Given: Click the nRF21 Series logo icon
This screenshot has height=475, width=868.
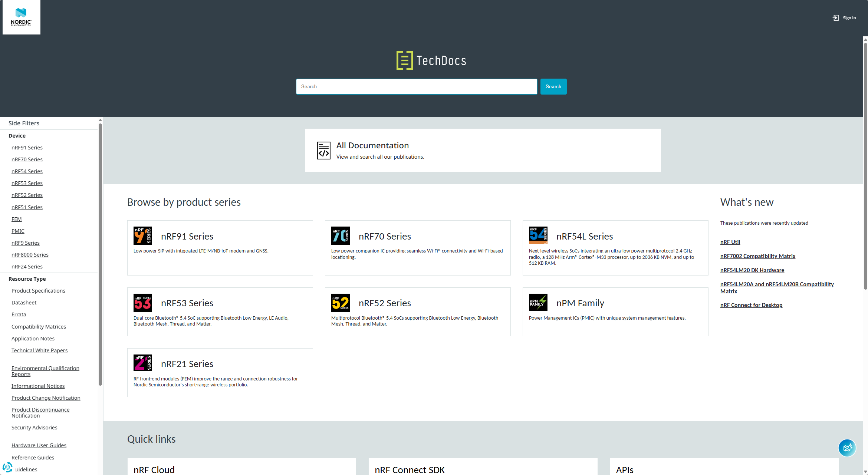Looking at the screenshot, I should (143, 363).
